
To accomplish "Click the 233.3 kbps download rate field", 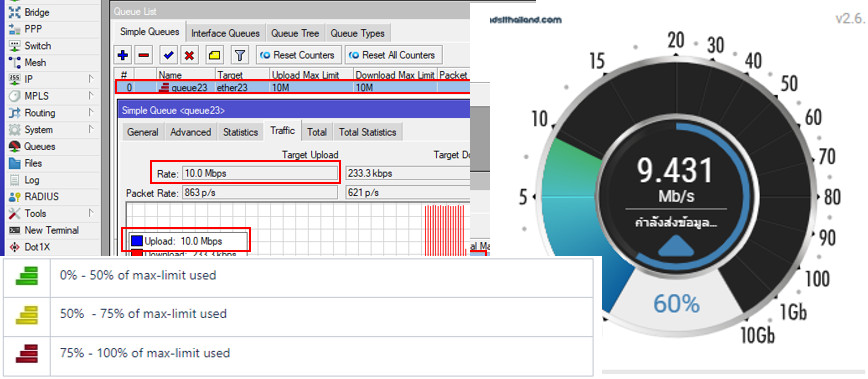I will [407, 174].
